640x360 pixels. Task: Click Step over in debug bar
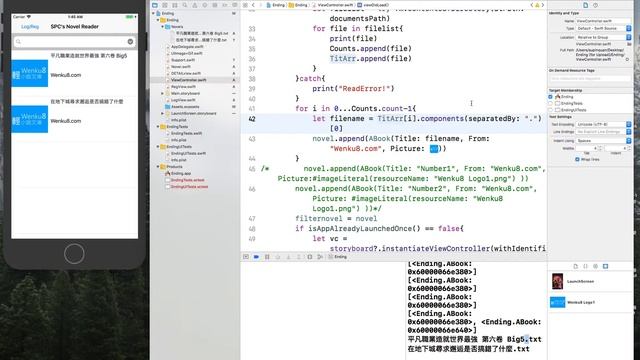pos(278,257)
